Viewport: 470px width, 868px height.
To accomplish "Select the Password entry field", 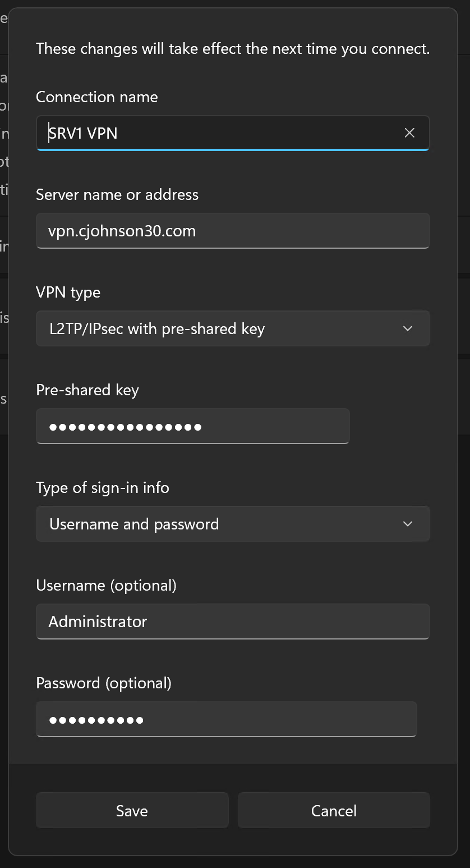I will [x=226, y=719].
